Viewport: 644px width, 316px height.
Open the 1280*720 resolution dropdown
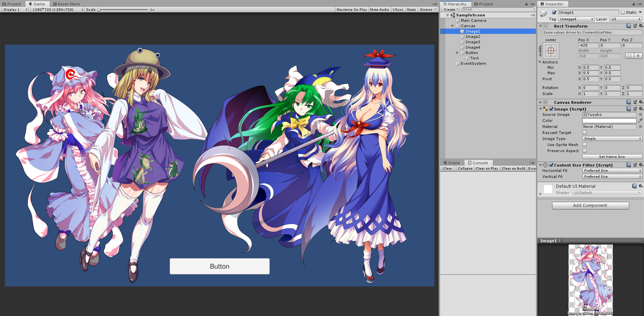[x=58, y=9]
